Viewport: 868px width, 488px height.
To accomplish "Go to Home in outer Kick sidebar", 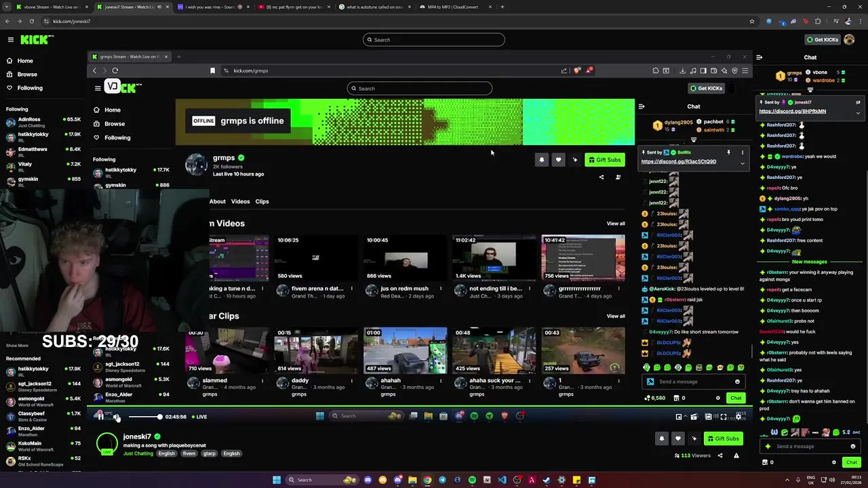I will 25,61.
